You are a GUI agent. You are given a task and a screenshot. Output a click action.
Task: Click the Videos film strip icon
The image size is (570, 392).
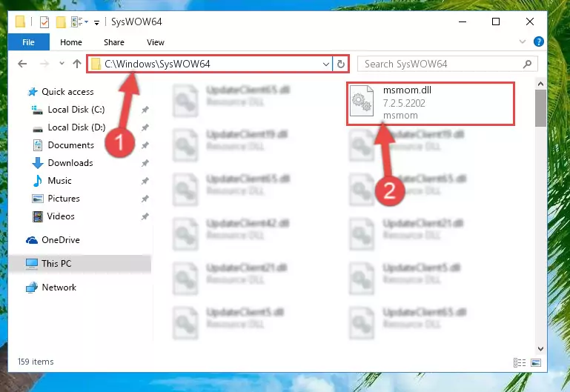click(x=38, y=216)
